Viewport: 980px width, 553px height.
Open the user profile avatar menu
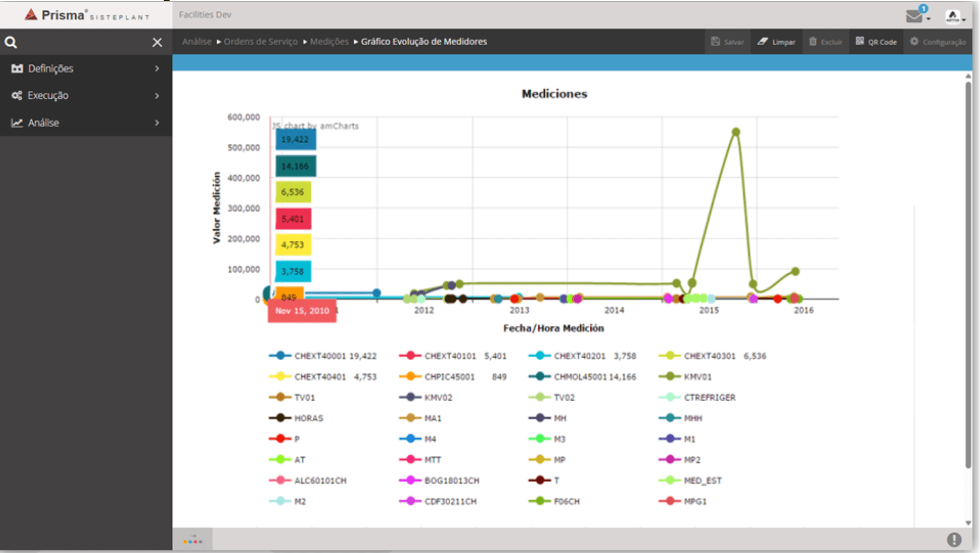(x=953, y=17)
